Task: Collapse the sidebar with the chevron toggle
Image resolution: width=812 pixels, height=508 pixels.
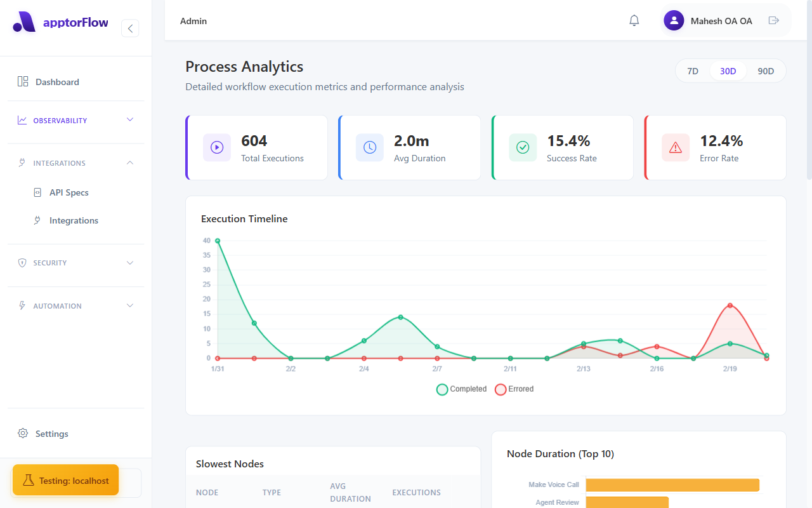Action: [x=130, y=28]
